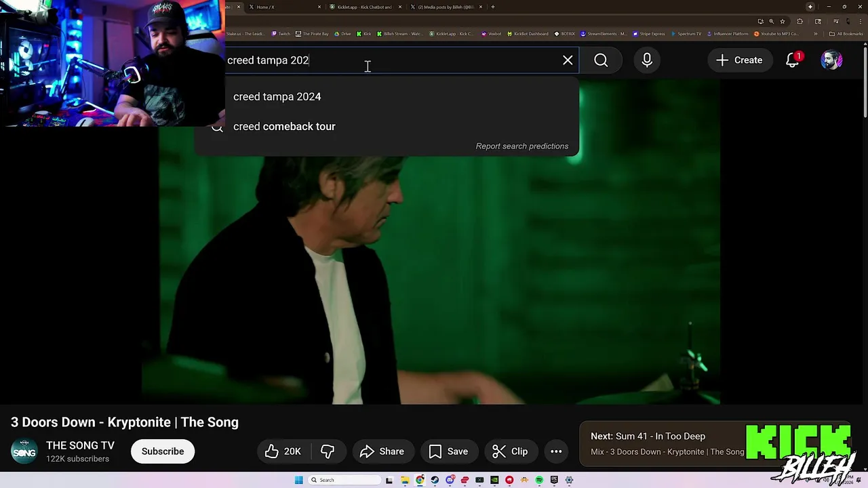Viewport: 868px width, 488px height.
Task: Open Settings gear from the taskbar
Action: [569, 480]
